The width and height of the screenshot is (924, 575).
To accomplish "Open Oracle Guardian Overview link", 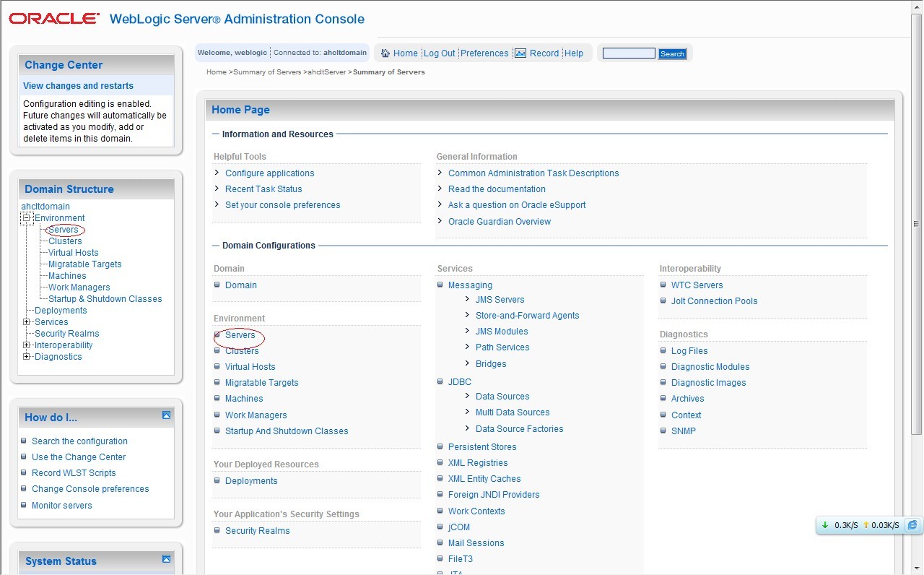I will (x=500, y=222).
